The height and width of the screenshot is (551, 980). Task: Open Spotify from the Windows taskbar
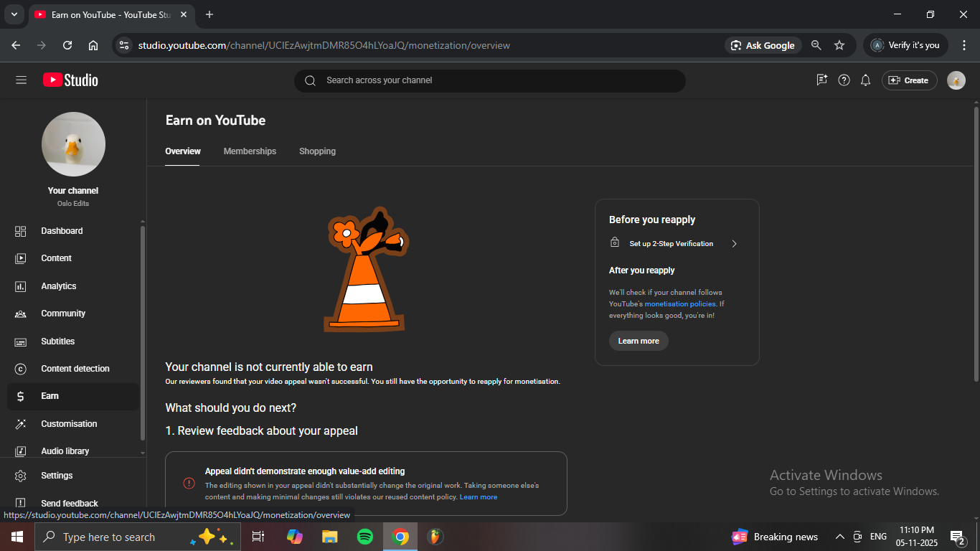coord(365,537)
